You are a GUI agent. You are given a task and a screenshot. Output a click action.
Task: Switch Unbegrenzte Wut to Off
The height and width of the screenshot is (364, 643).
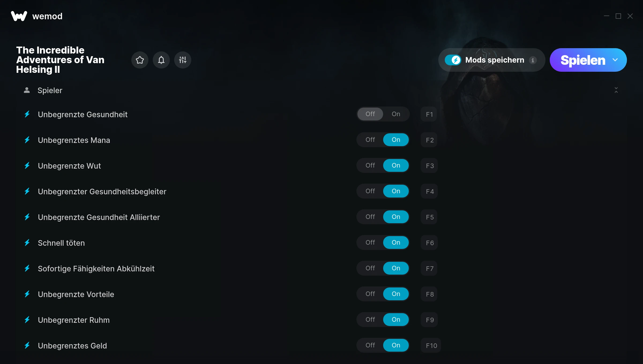click(x=370, y=165)
